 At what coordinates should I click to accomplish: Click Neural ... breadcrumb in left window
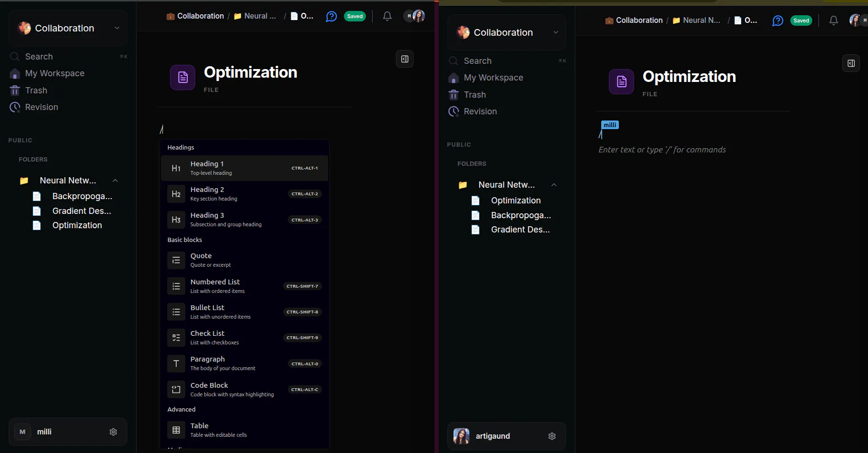255,16
